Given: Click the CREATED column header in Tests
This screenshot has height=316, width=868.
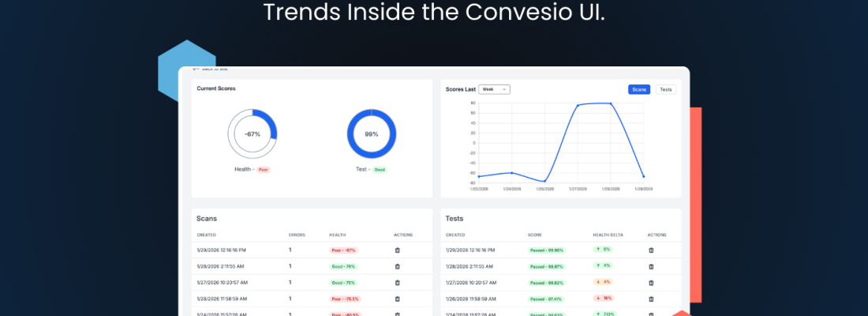Looking at the screenshot, I should pos(455,235).
